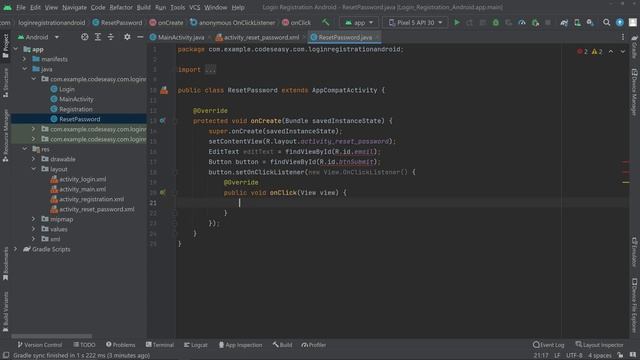The image size is (640, 360).
Task: Expand the values folder
Action: point(33,229)
